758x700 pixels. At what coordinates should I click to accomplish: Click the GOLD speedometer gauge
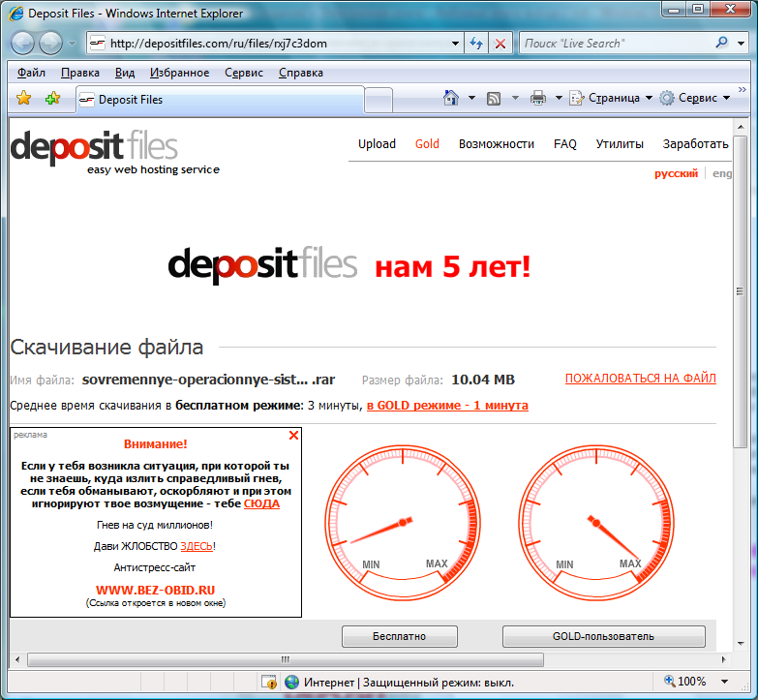click(596, 523)
